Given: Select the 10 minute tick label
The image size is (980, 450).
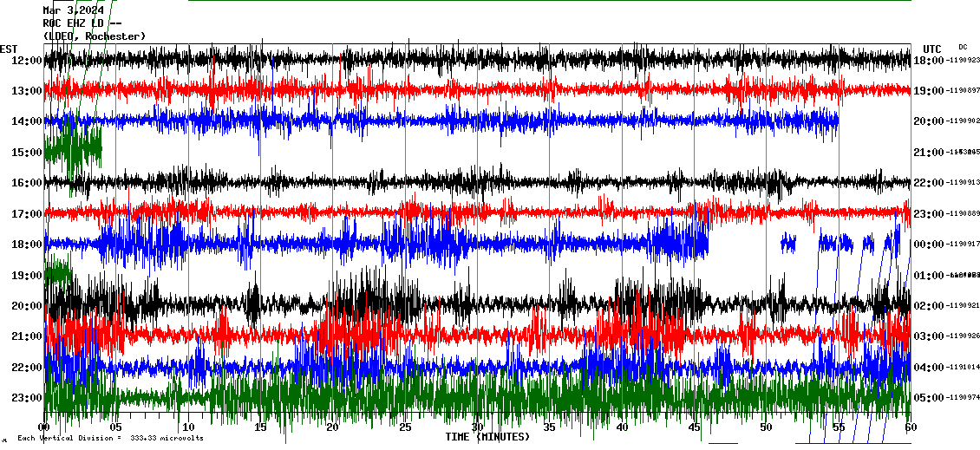Looking at the screenshot, I should click(188, 427).
